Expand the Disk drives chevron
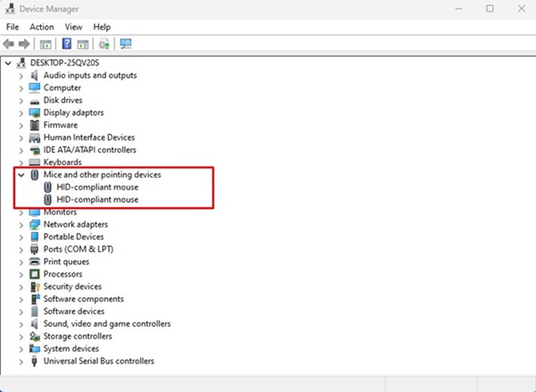Image resolution: width=536 pixels, height=392 pixels. coord(21,101)
